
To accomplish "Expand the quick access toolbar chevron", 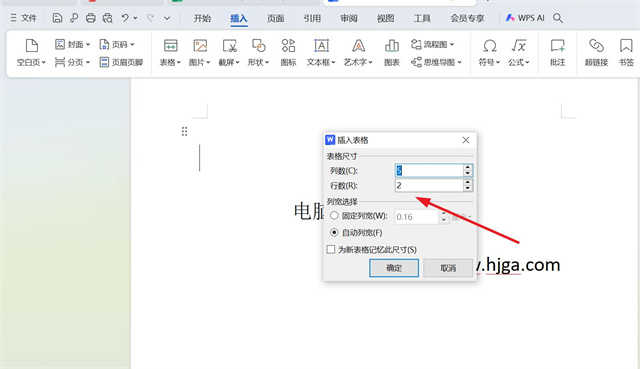I will point(167,18).
